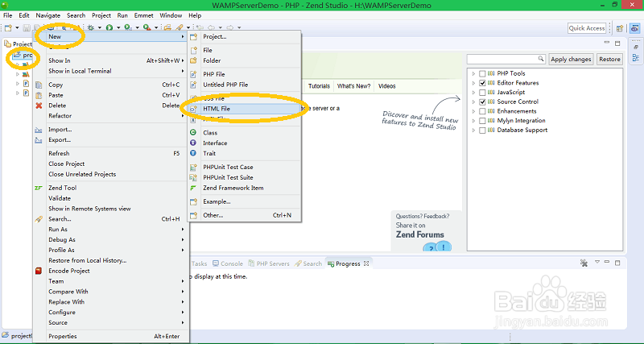Click the red Delete X icon

[39, 106]
